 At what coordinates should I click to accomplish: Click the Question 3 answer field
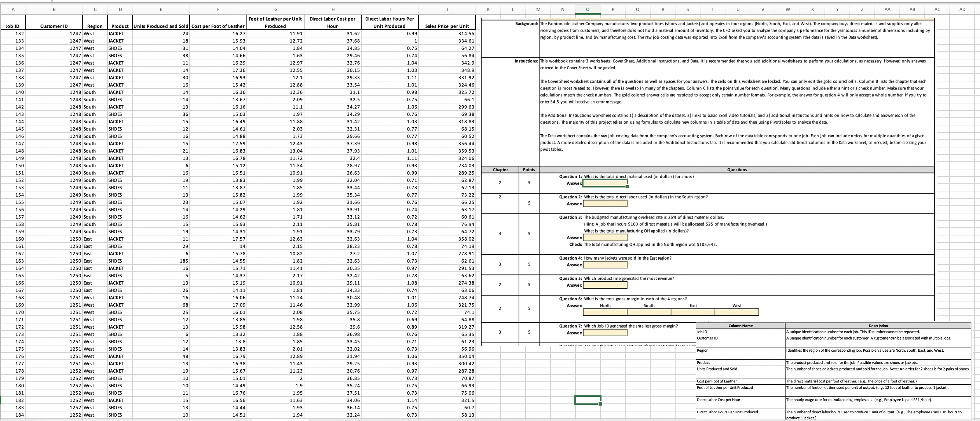coord(605,238)
